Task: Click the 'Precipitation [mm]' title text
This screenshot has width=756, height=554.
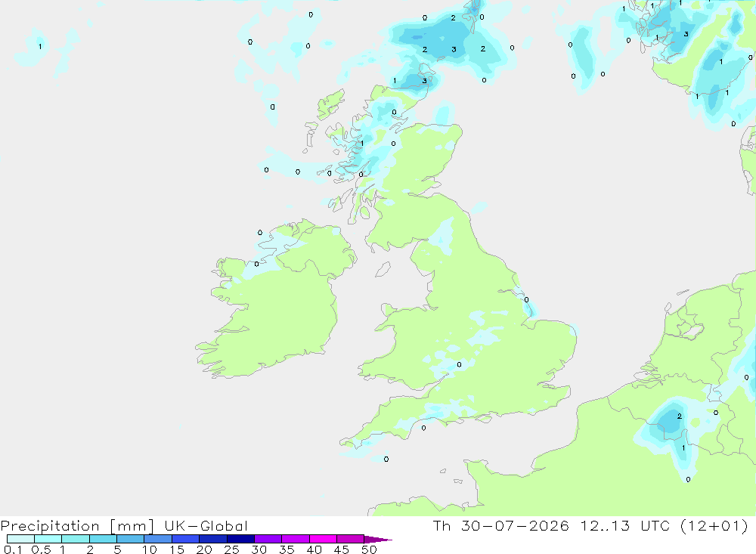Action: tap(77, 526)
